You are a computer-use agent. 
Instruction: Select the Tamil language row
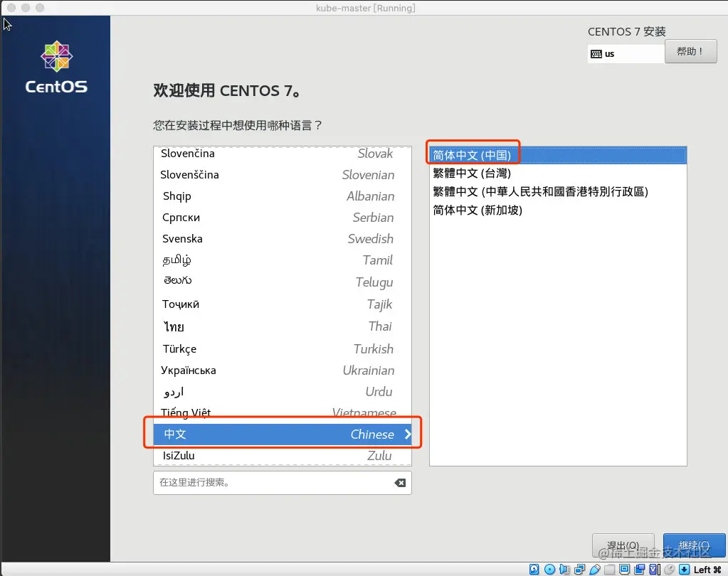pyautogui.click(x=283, y=260)
